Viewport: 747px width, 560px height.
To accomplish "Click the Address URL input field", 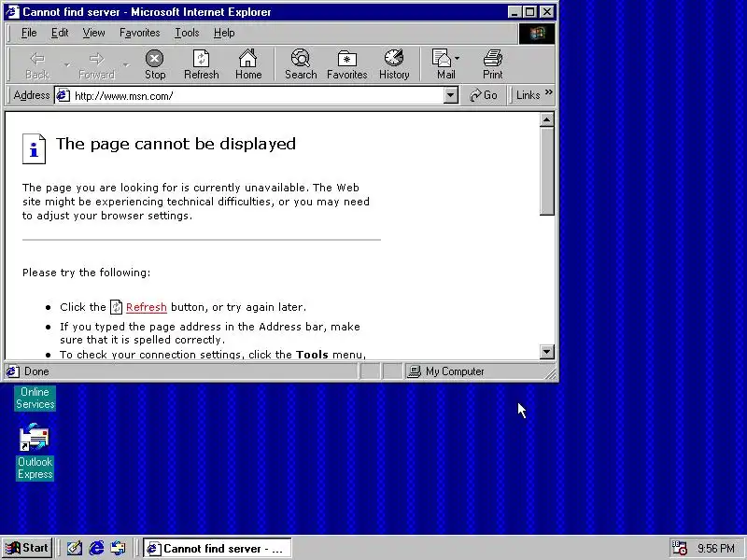I will 258,95.
